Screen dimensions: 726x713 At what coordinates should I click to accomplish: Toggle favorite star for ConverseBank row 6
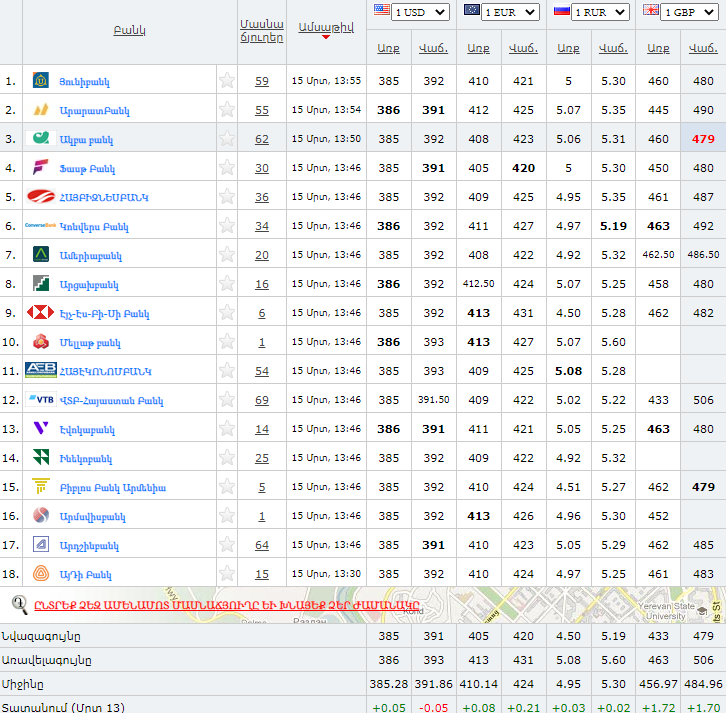(x=227, y=225)
